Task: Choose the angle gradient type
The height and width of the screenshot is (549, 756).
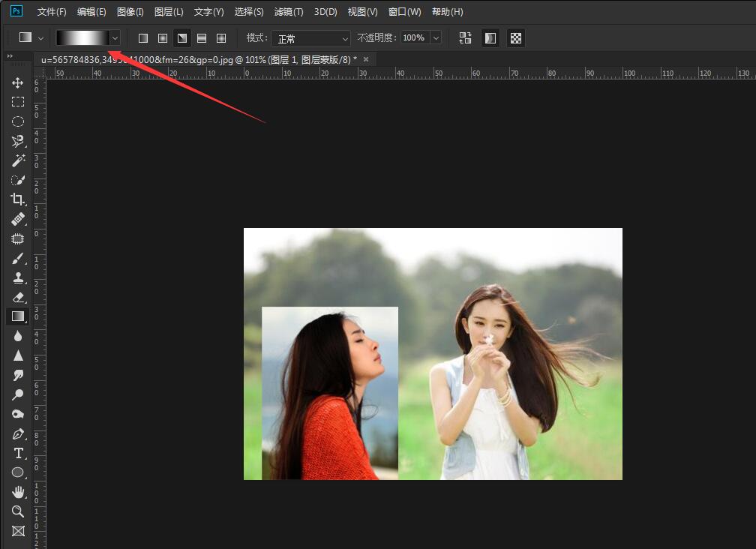Action: click(182, 38)
